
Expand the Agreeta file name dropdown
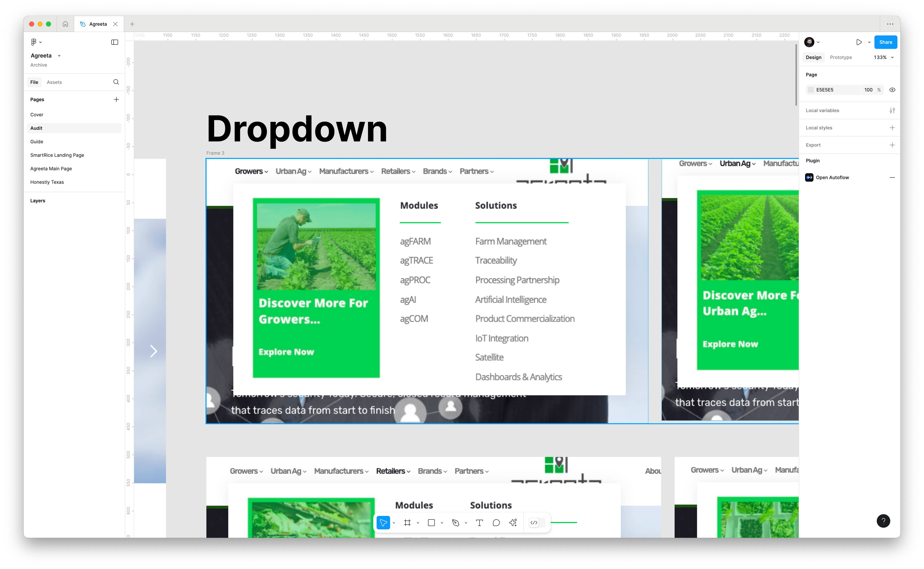point(59,56)
